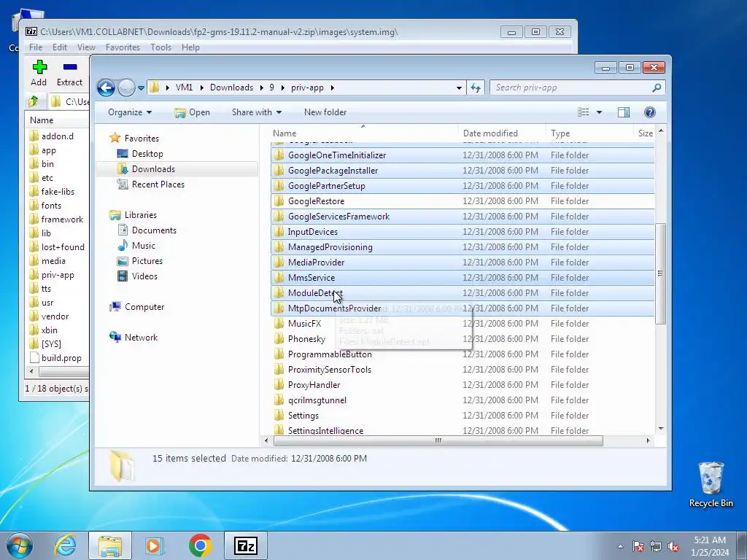Click the network tray icon
The width and height of the screenshot is (747, 560).
click(656, 546)
